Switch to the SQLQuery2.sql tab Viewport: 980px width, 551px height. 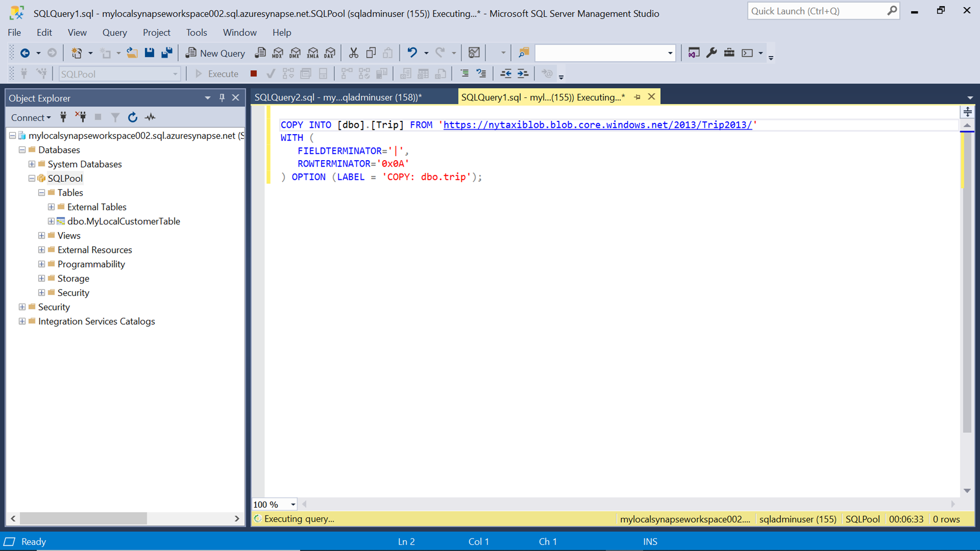pos(338,97)
